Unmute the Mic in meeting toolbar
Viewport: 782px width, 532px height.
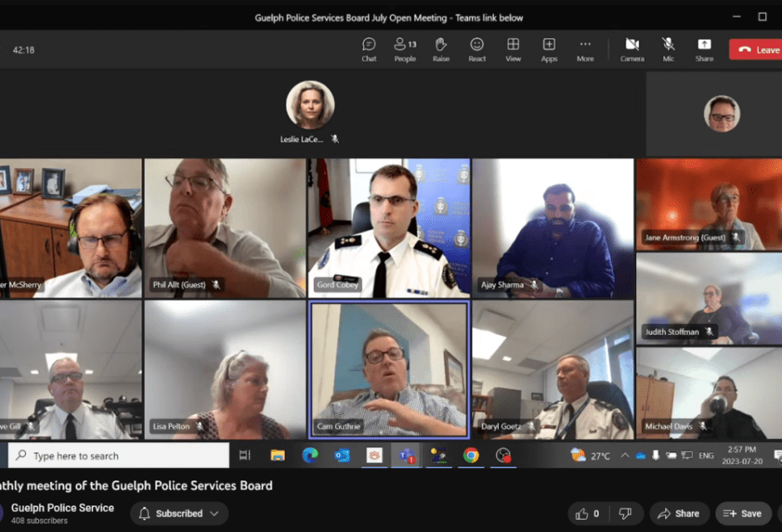(668, 49)
